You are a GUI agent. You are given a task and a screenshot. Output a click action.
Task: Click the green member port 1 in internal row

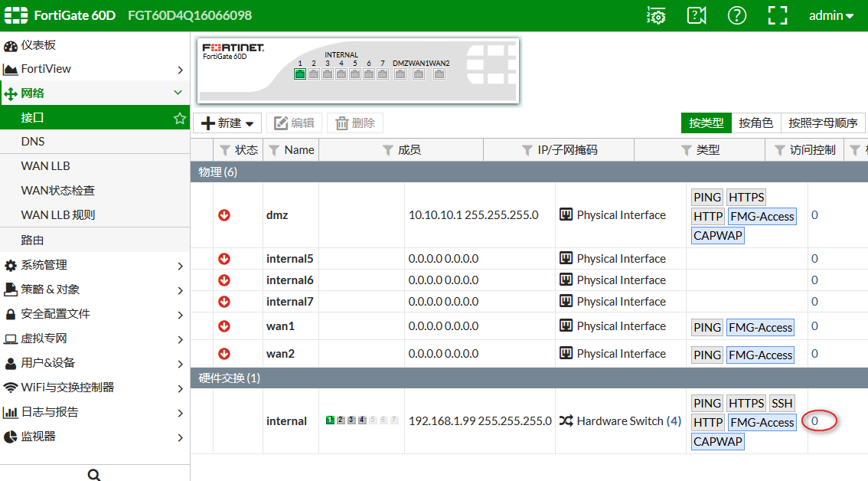pyautogui.click(x=330, y=420)
